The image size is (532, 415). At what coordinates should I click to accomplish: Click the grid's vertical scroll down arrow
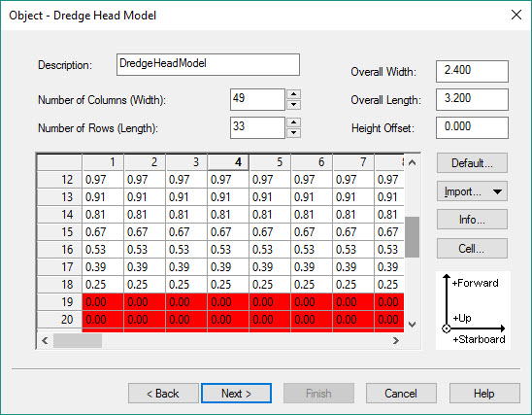pos(413,325)
